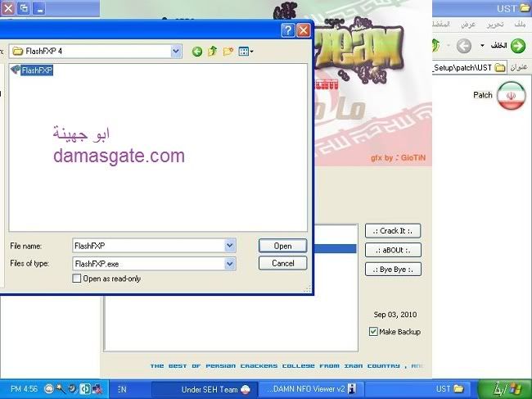Screen dimensions: 532x399
Task: Click the UST folder icon in title bar
Action: tap(524, 8)
